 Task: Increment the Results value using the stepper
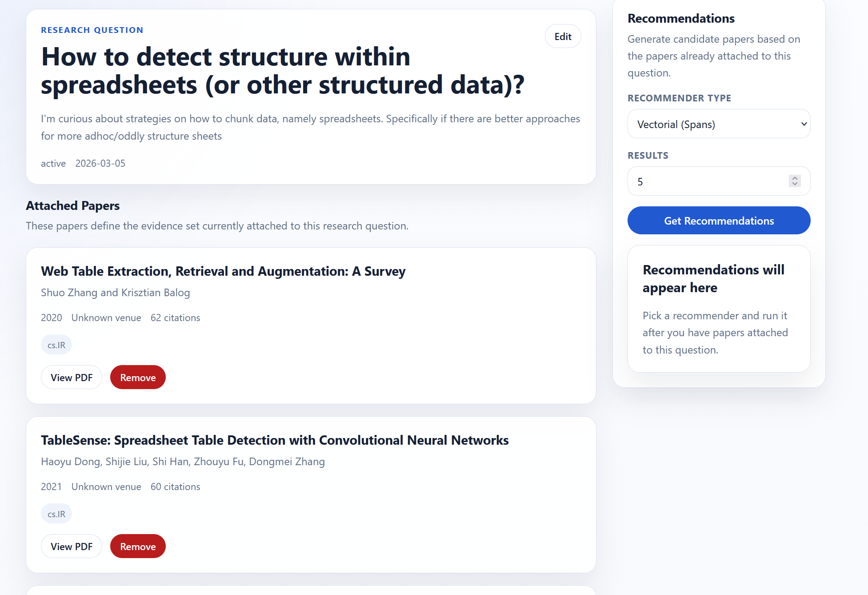tap(795, 178)
